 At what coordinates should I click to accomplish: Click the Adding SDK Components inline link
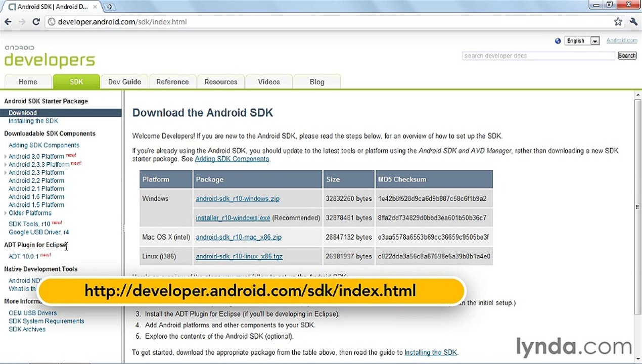coord(232,159)
